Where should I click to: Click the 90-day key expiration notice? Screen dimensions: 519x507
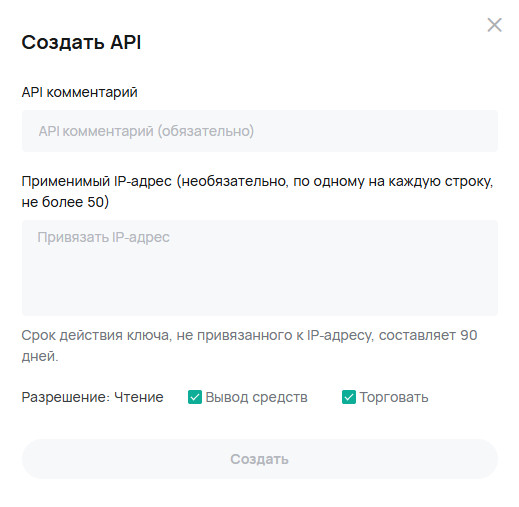(x=249, y=345)
